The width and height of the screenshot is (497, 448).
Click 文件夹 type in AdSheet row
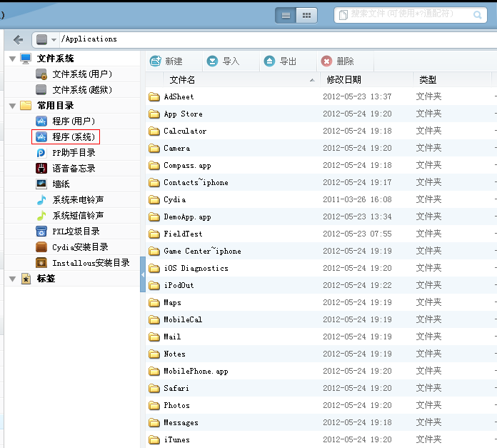tap(428, 96)
